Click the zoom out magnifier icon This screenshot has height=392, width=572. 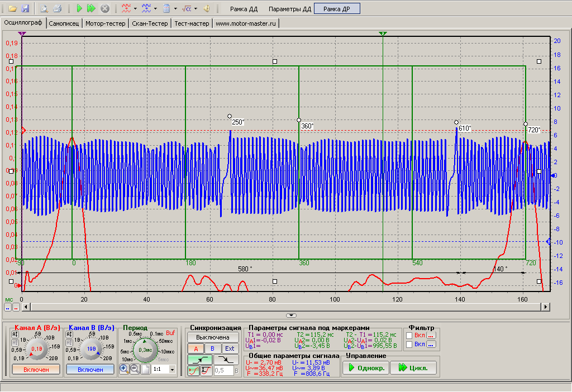click(135, 369)
